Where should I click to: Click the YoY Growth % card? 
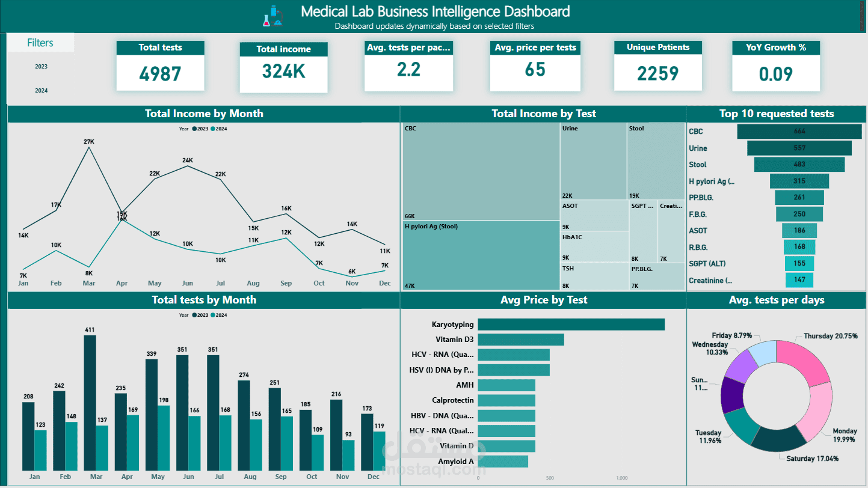coord(775,65)
